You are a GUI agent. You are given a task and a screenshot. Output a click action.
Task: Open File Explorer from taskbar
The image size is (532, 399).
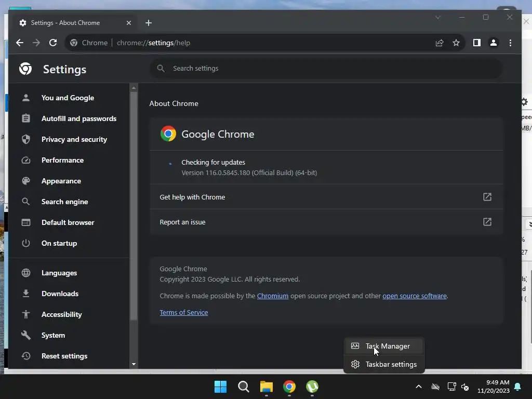267,387
